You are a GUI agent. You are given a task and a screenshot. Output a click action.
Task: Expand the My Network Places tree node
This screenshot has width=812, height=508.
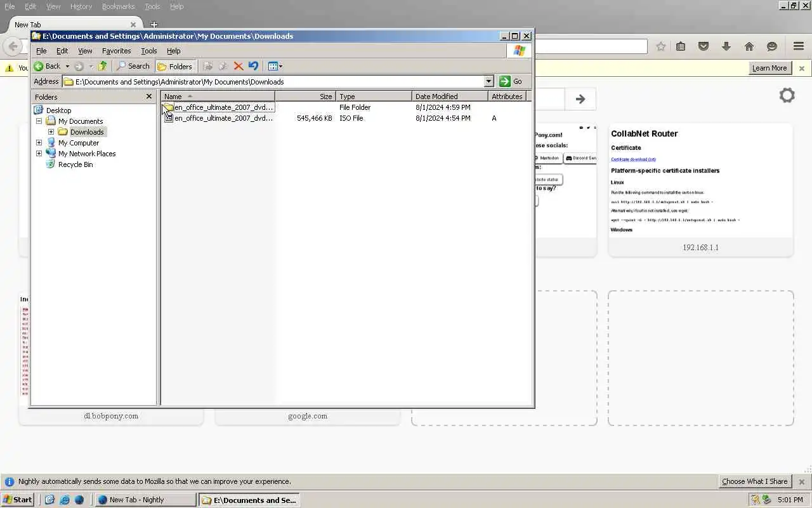(x=39, y=154)
